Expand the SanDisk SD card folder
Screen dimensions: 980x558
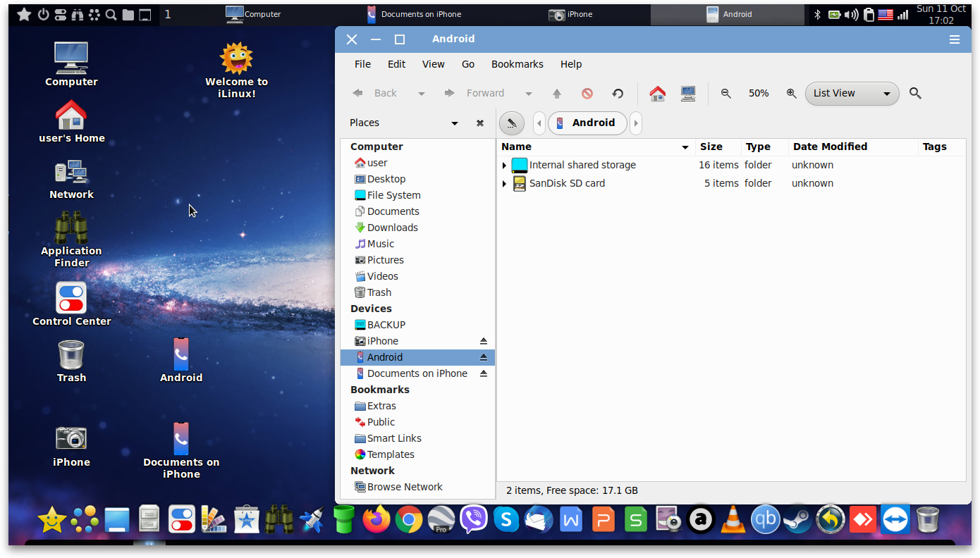coord(504,184)
